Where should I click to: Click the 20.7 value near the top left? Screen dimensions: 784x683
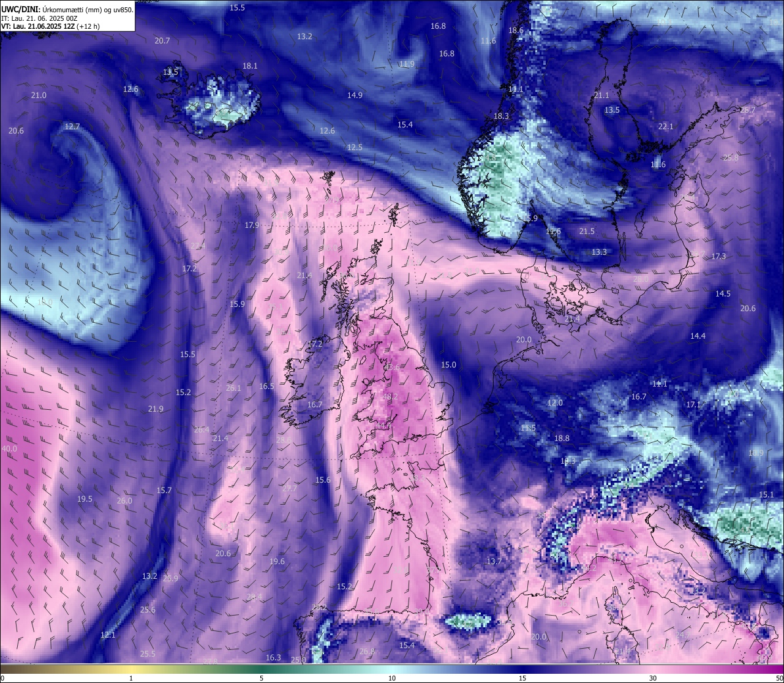162,40
